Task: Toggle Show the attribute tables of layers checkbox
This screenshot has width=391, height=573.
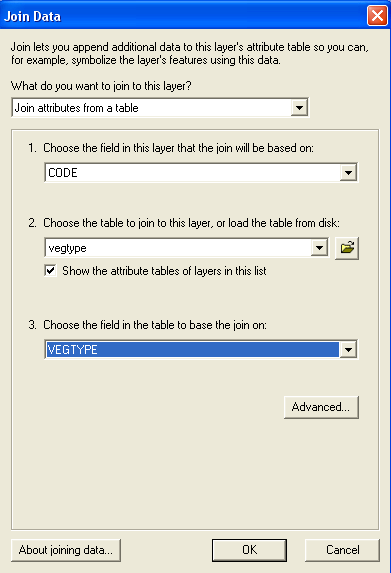Action: click(x=50, y=271)
